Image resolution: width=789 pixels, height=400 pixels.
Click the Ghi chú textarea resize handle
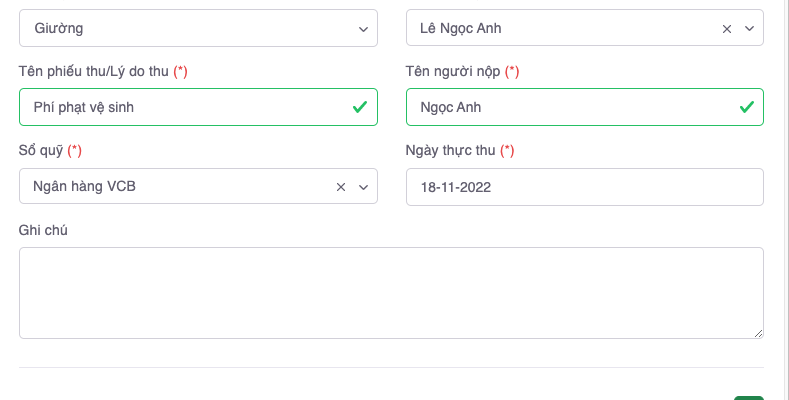coord(757,332)
